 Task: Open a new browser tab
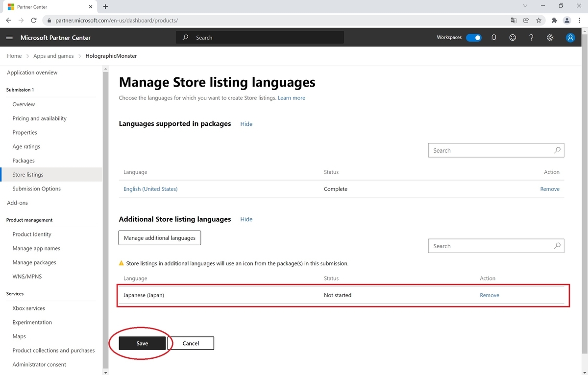(x=105, y=6)
